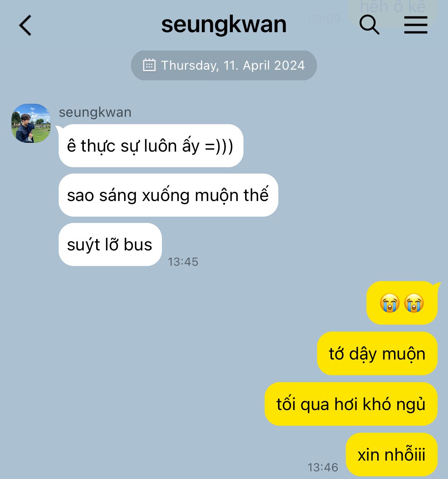Tap the crying emoji message bubble
The image size is (448, 479).
(x=402, y=303)
